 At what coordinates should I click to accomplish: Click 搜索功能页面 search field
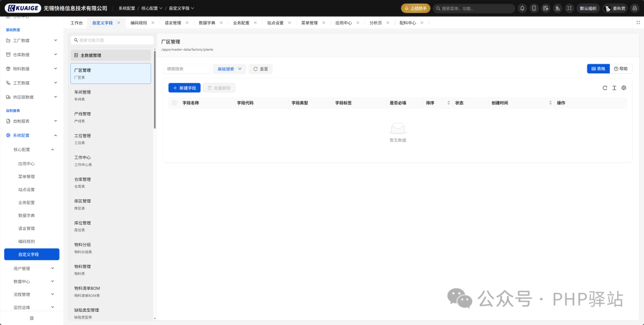(112, 41)
